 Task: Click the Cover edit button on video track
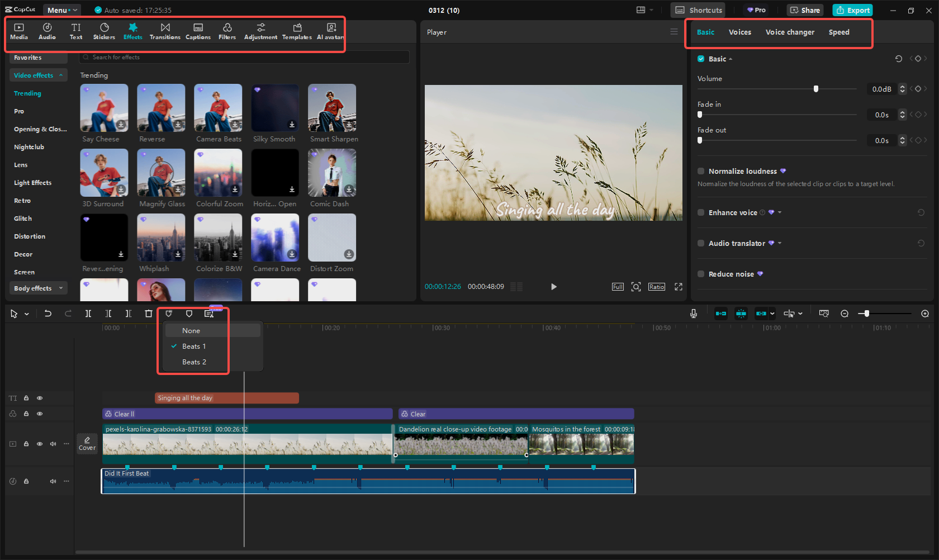(87, 444)
